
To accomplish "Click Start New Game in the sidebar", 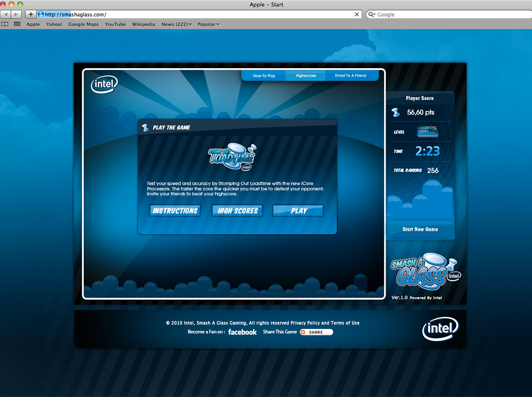I will 419,229.
